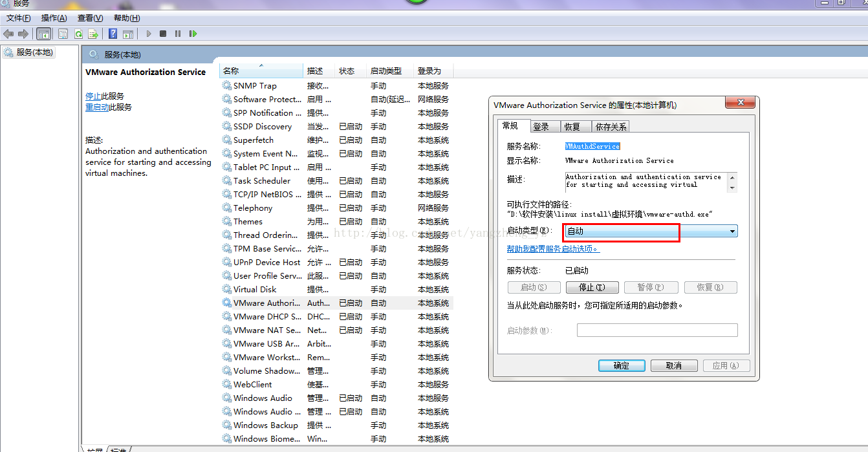
Task: Select 服务(本地) node in console tree
Action: [29, 52]
